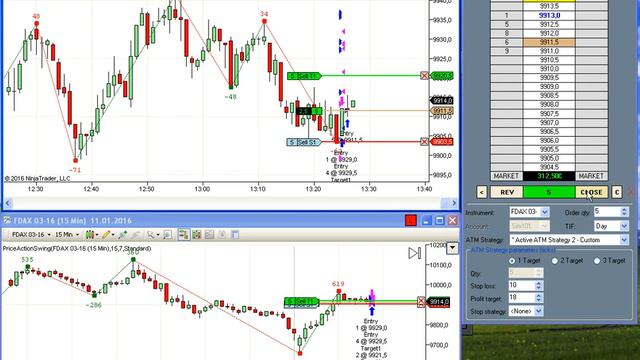
Task: Click the 9910,0 price cell
Action: point(549,69)
